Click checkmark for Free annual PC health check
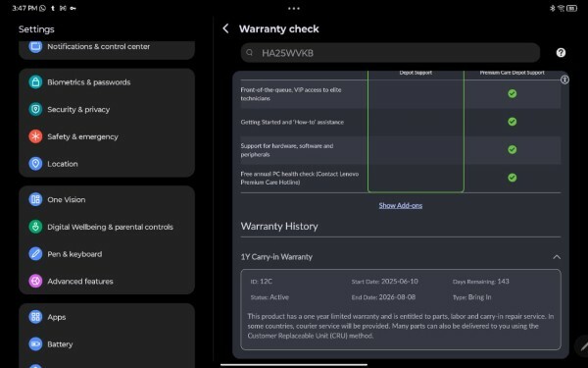This screenshot has width=588, height=368. (x=512, y=178)
